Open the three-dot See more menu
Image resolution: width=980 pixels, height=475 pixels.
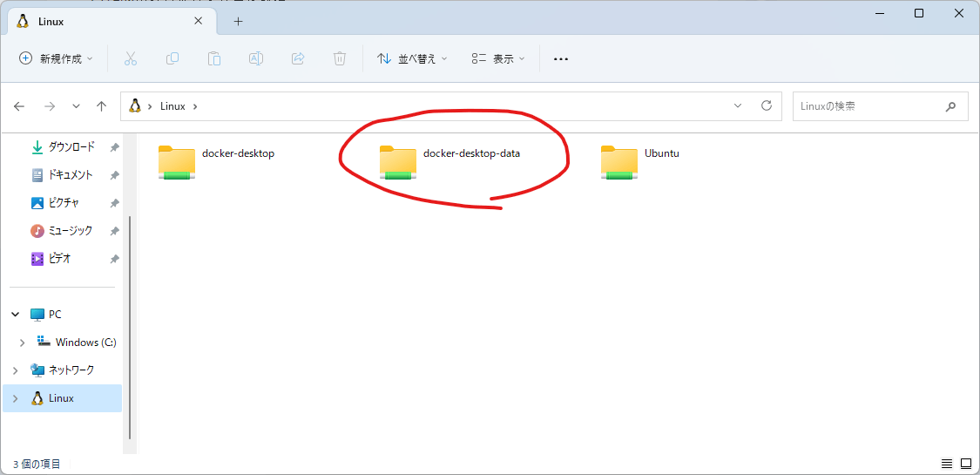click(561, 58)
